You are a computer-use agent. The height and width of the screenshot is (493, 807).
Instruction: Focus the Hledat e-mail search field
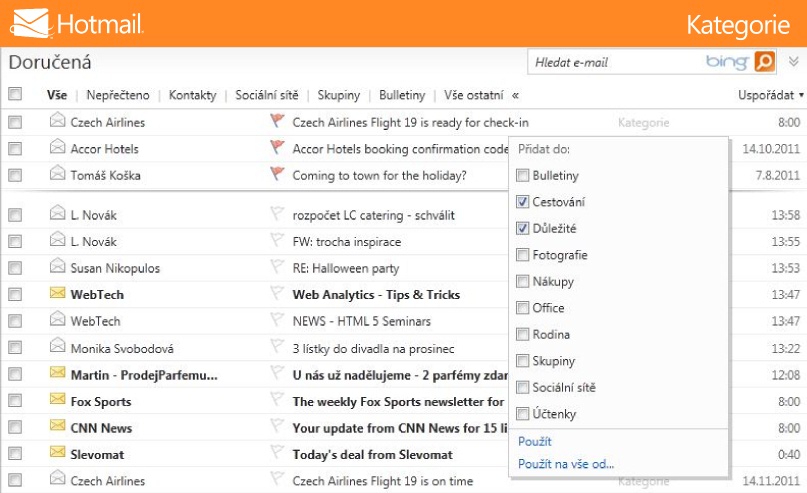click(618, 62)
